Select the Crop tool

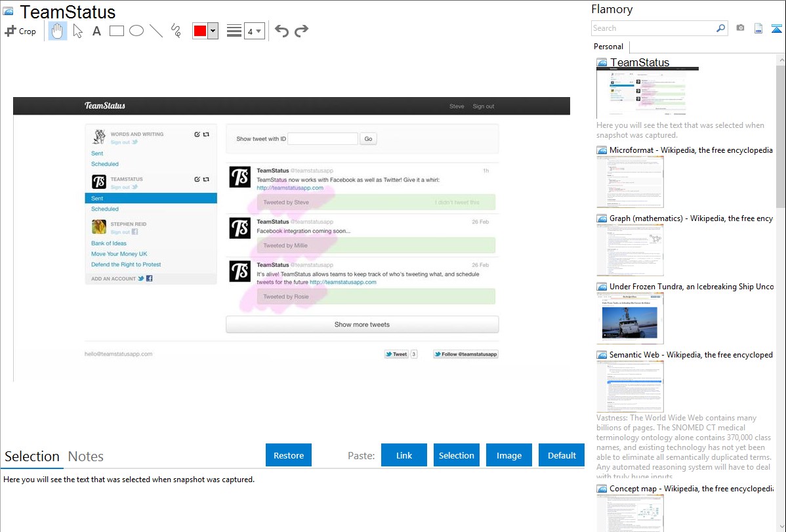click(x=20, y=31)
